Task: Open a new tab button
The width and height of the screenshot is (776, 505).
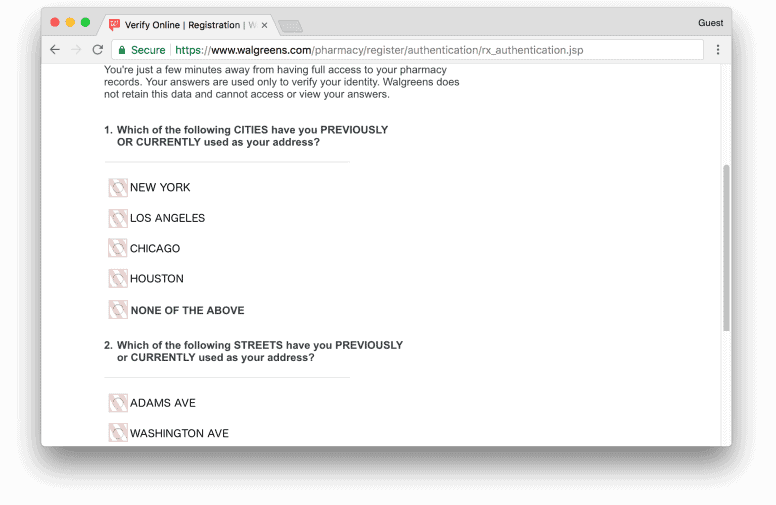Action: pyautogui.click(x=291, y=26)
